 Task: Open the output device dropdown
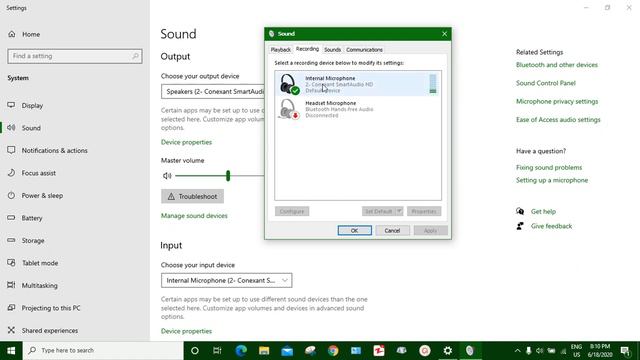pyautogui.click(x=212, y=91)
